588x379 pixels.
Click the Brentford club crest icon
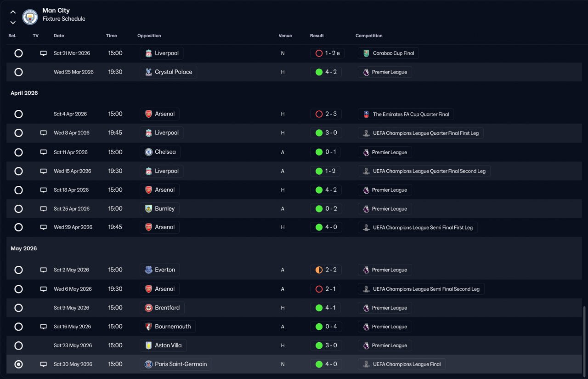(148, 308)
